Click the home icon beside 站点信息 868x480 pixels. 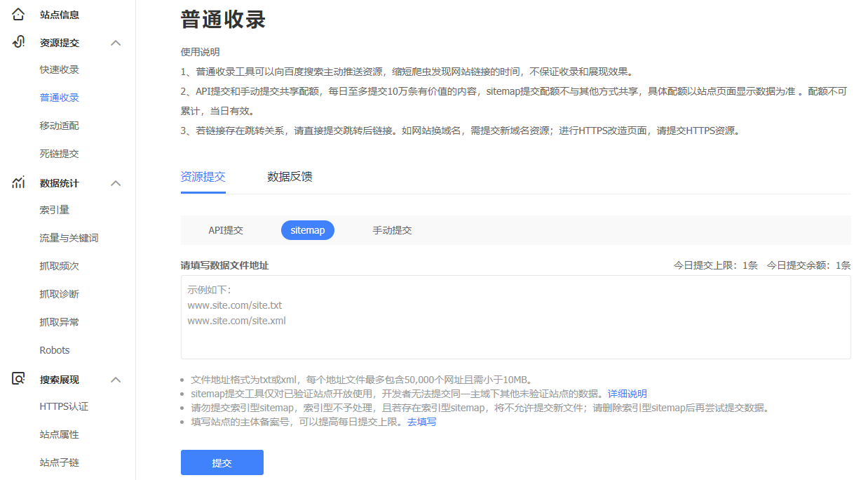[x=19, y=14]
